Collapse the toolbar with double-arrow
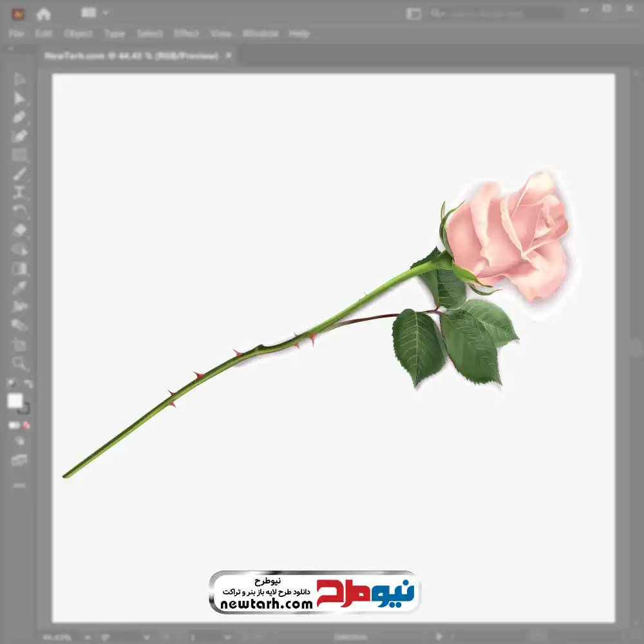The image size is (644, 644). pyautogui.click(x=10, y=48)
